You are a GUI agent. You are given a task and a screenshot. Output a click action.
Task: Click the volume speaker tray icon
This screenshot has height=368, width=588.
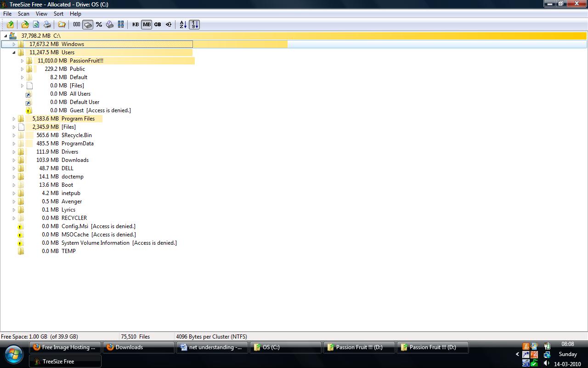pos(547,363)
